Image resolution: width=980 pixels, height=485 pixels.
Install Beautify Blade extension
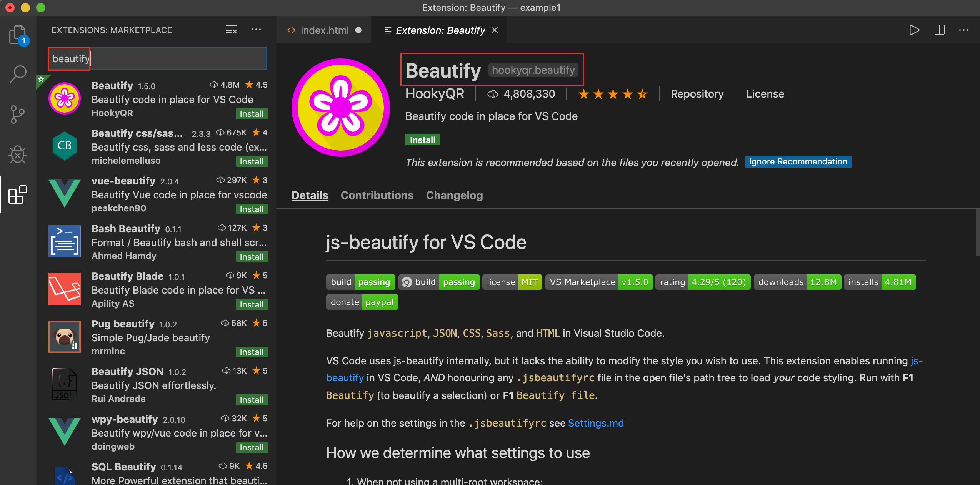tap(252, 305)
